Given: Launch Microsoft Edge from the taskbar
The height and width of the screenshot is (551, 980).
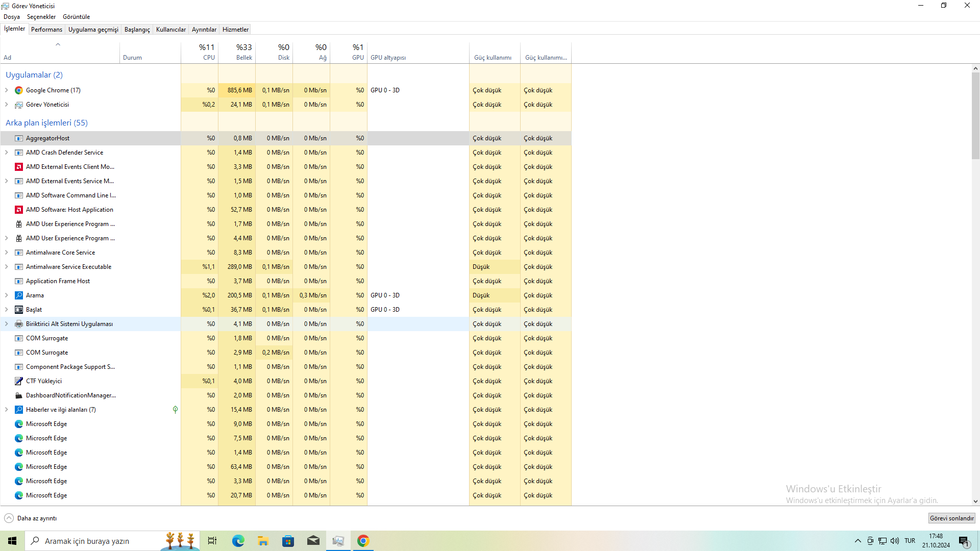Looking at the screenshot, I should (x=238, y=541).
